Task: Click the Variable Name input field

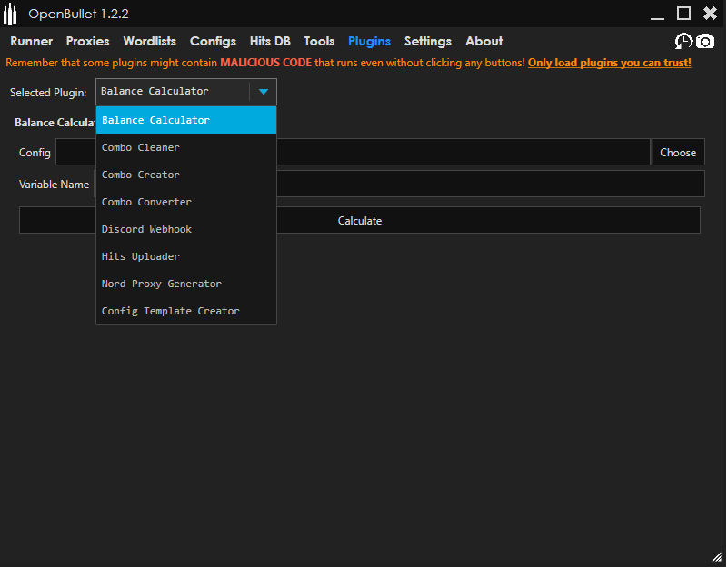Action: point(399,184)
